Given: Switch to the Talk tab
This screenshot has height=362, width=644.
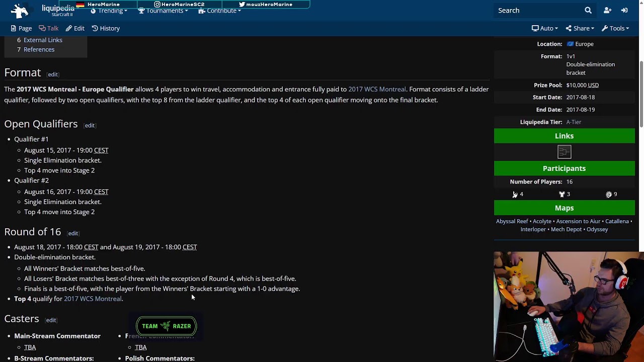Looking at the screenshot, I should click(x=49, y=28).
